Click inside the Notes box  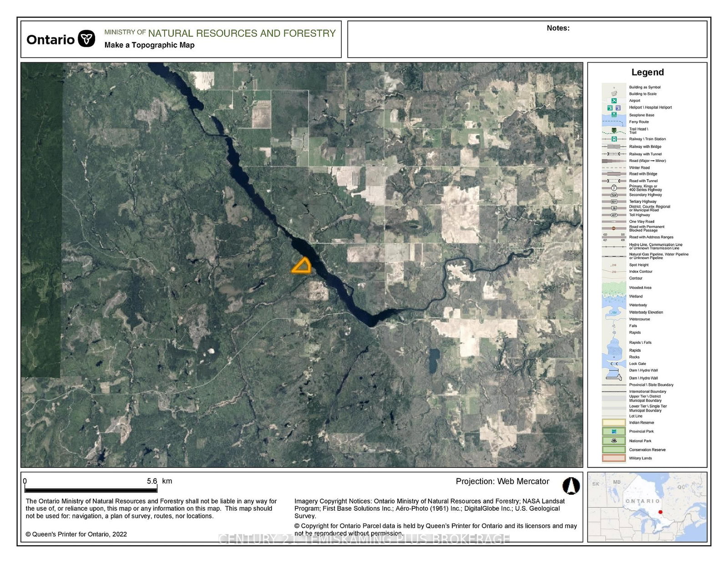pos(527,41)
